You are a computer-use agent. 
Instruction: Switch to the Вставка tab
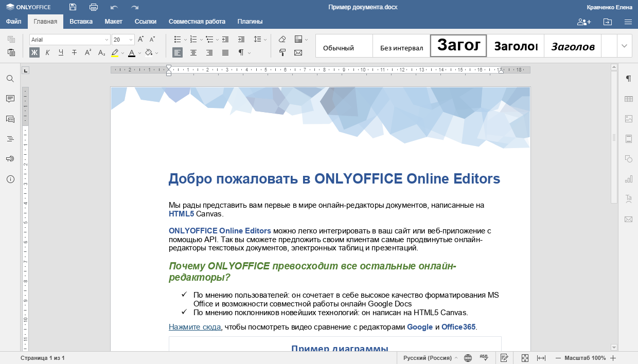tap(81, 22)
